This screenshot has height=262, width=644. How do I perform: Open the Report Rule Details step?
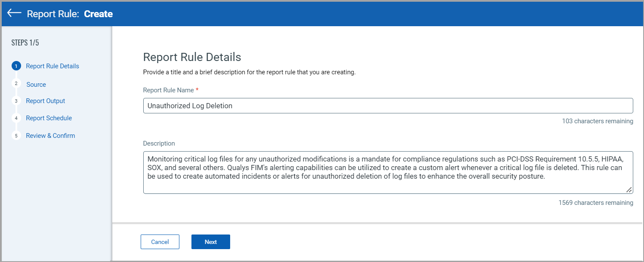click(x=52, y=66)
